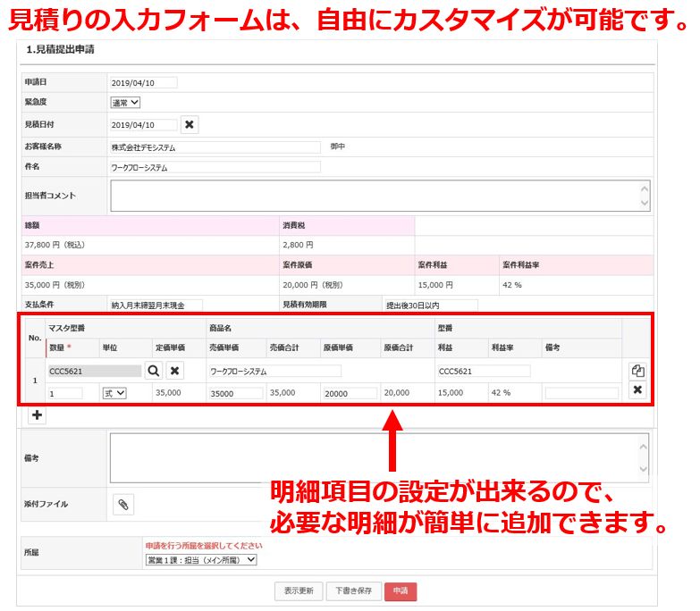This screenshot has height=611, width=700.
Task: Clear the 見積日付 date with the X button
Action: 190,125
